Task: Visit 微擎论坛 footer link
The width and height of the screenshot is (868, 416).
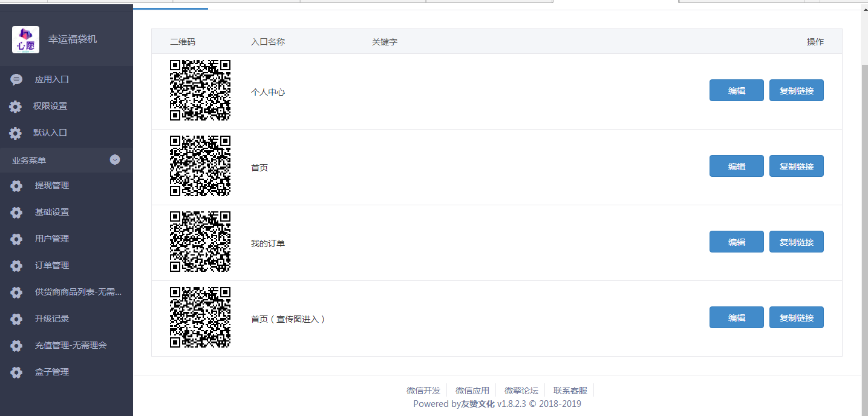Action: (x=521, y=391)
